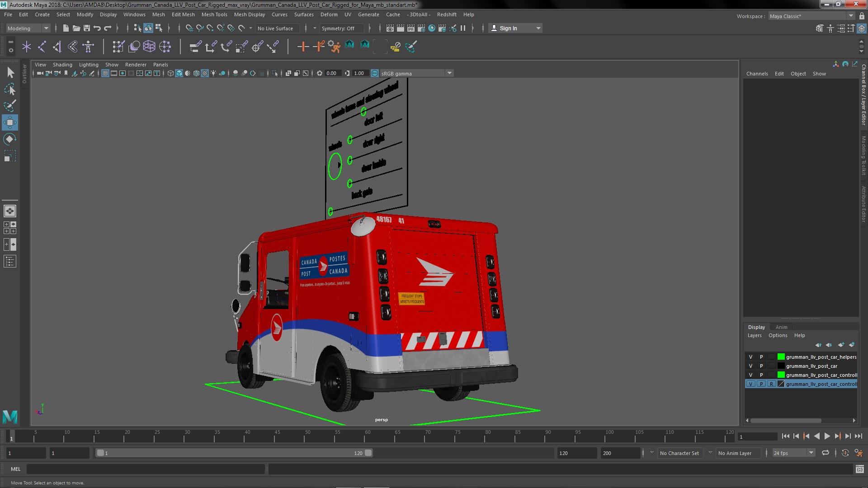This screenshot has height=488, width=868.
Task: Redo the last undone action
Action: pos(108,28)
